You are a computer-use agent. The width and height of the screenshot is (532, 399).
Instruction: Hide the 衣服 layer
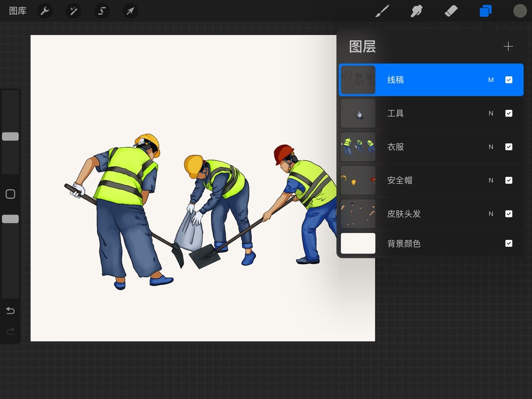(x=508, y=147)
